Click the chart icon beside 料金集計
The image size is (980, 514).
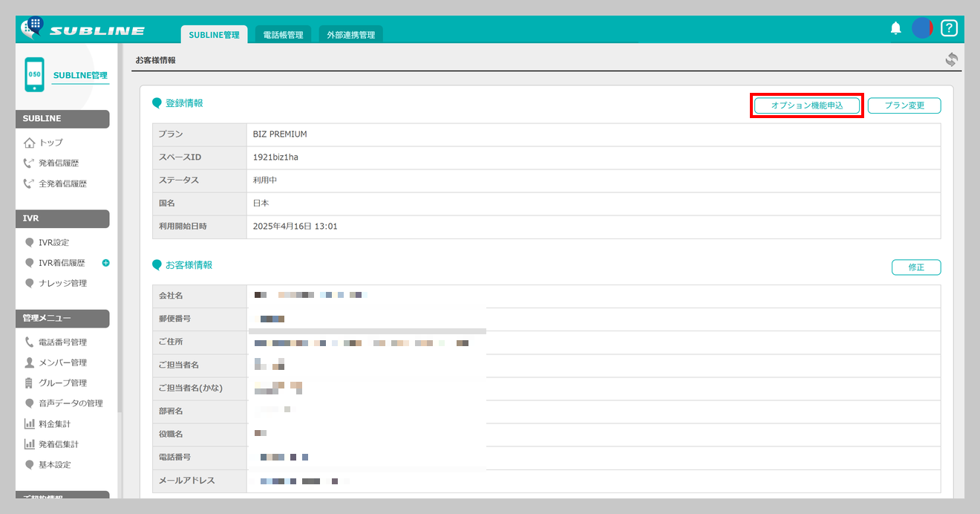point(30,424)
